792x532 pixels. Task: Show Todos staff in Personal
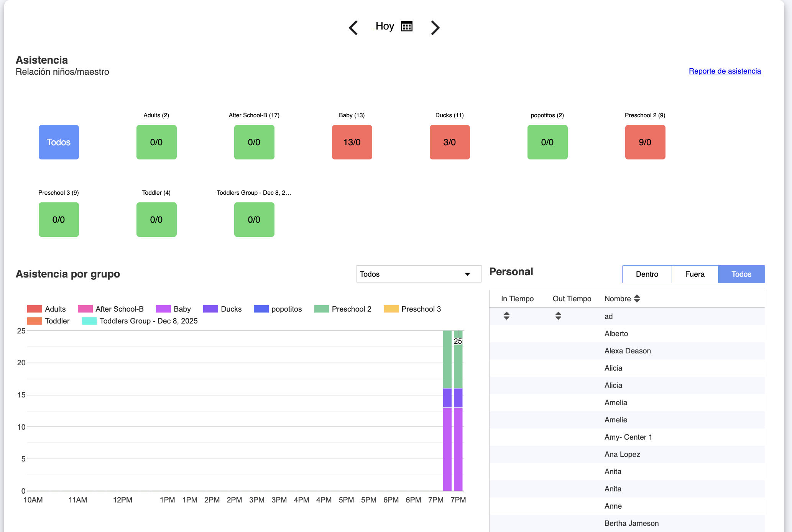pyautogui.click(x=741, y=274)
